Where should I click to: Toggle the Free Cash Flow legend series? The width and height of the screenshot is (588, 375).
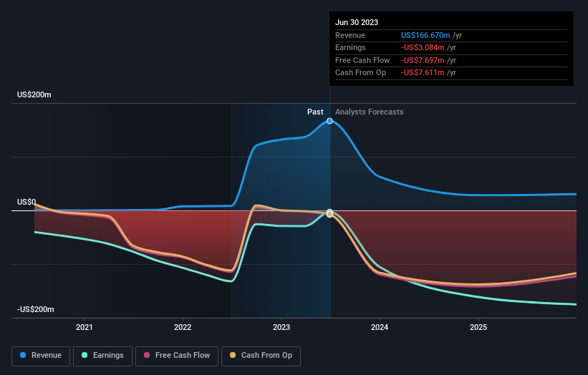[177, 356]
